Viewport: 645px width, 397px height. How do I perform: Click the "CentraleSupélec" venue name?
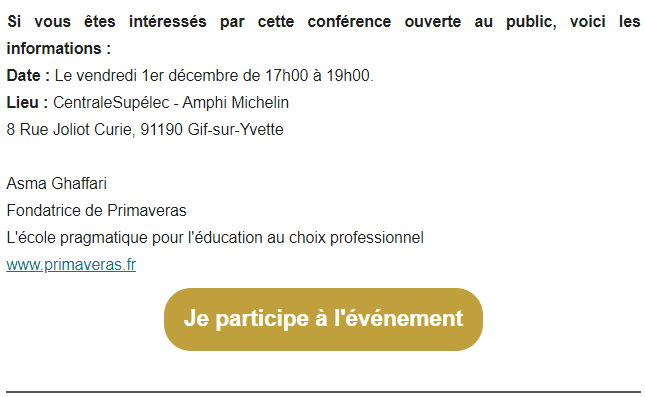pos(111,102)
